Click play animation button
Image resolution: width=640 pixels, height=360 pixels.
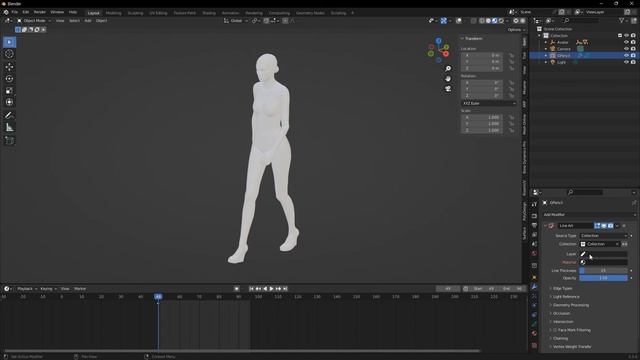pos(271,289)
